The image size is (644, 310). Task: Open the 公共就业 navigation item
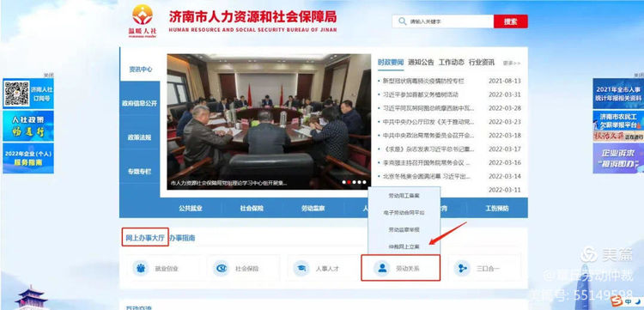coord(191,208)
